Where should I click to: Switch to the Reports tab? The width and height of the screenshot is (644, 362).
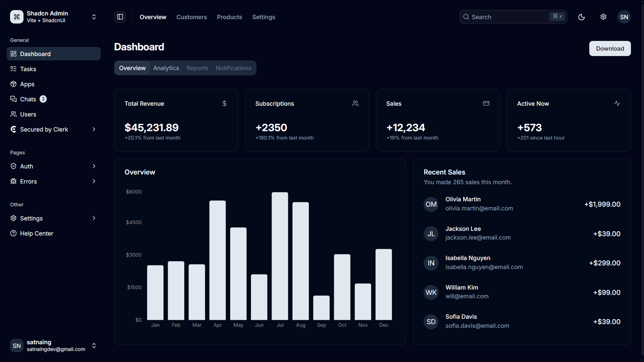(197, 68)
